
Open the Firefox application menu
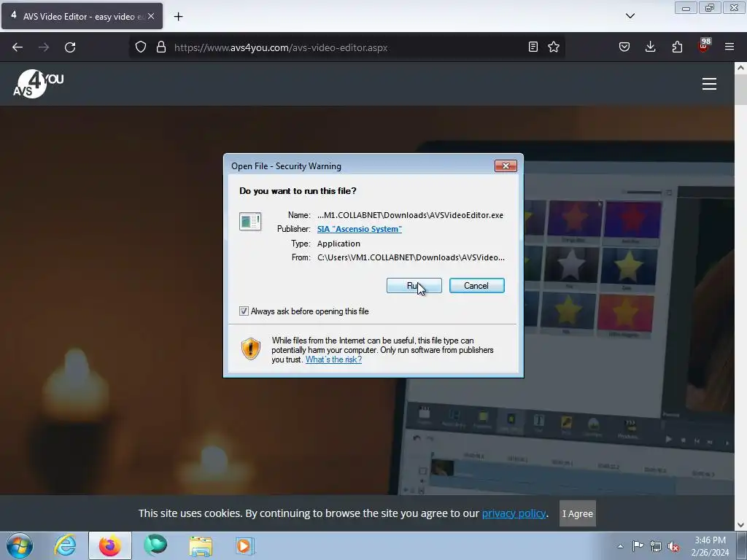coord(729,47)
